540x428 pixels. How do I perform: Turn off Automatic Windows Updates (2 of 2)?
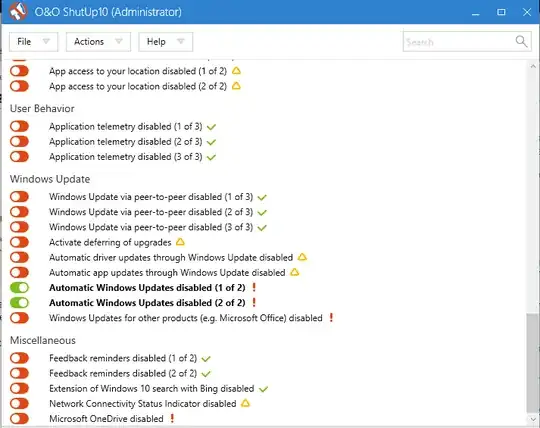[19, 303]
